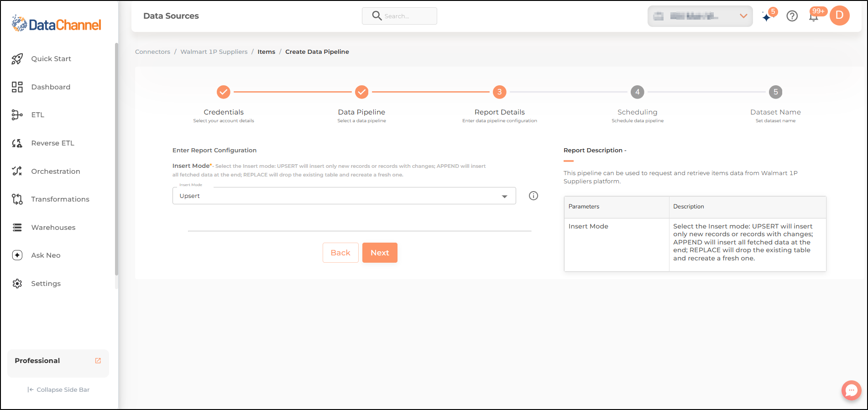Screen dimensions: 868x410
Task: Click the Description column header
Action: [x=748, y=207]
